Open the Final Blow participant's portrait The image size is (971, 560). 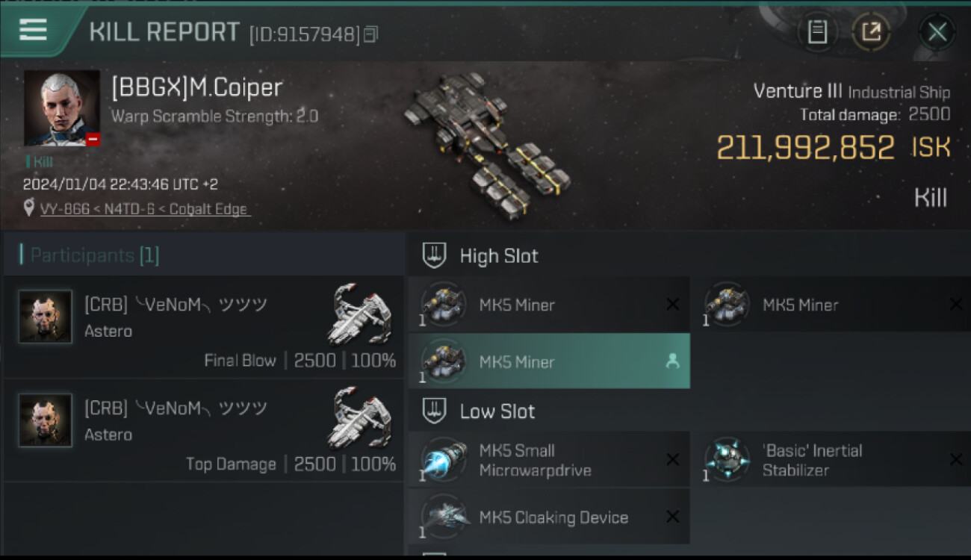46,317
